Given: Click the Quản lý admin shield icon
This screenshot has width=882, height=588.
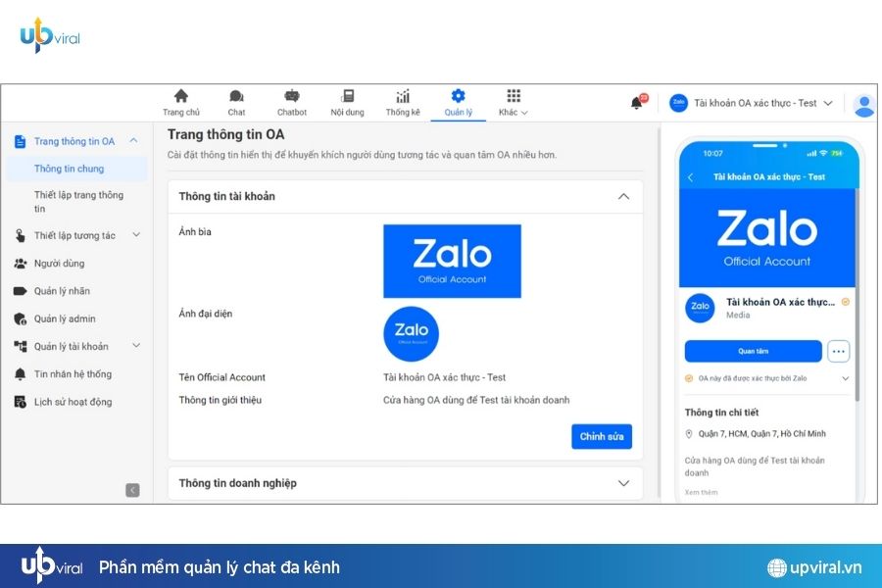Looking at the screenshot, I should (x=20, y=319).
